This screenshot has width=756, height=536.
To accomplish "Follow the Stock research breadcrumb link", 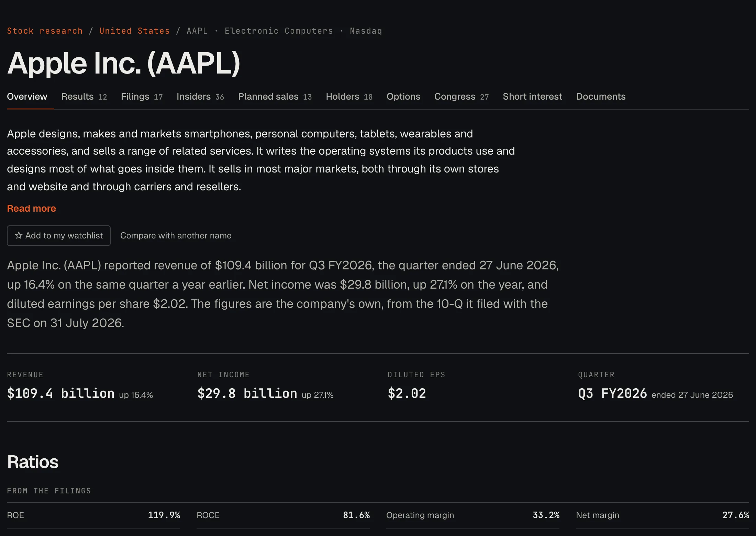I will point(45,31).
